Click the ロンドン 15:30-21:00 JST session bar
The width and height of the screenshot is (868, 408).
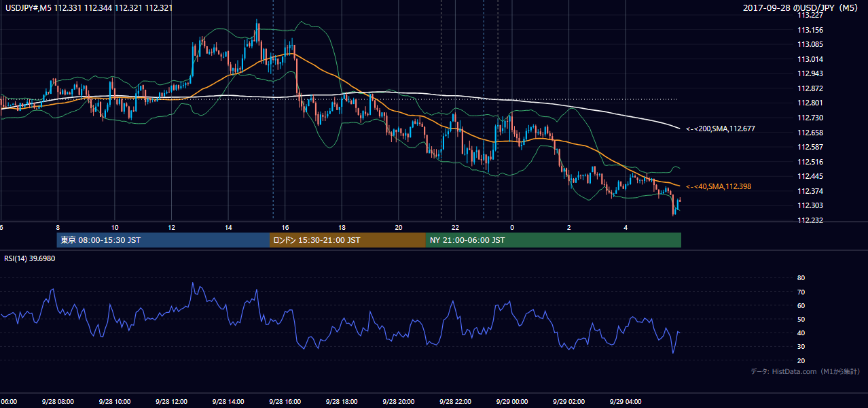coord(348,240)
